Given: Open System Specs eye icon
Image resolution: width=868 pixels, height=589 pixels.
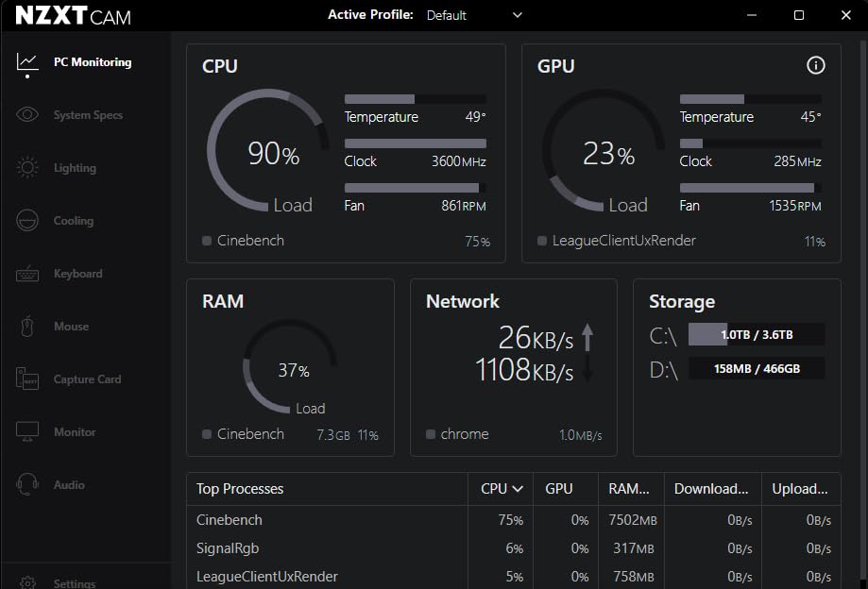Looking at the screenshot, I should click(27, 115).
